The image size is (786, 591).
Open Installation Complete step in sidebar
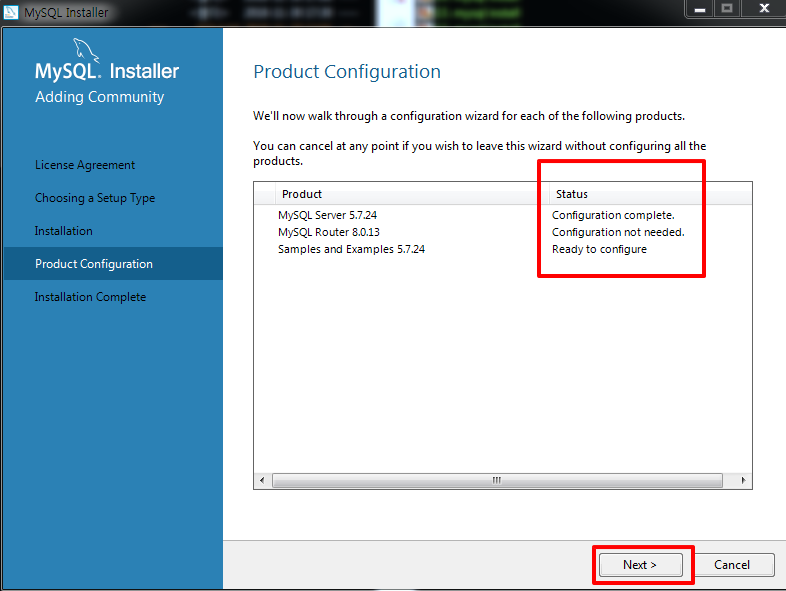click(x=90, y=297)
